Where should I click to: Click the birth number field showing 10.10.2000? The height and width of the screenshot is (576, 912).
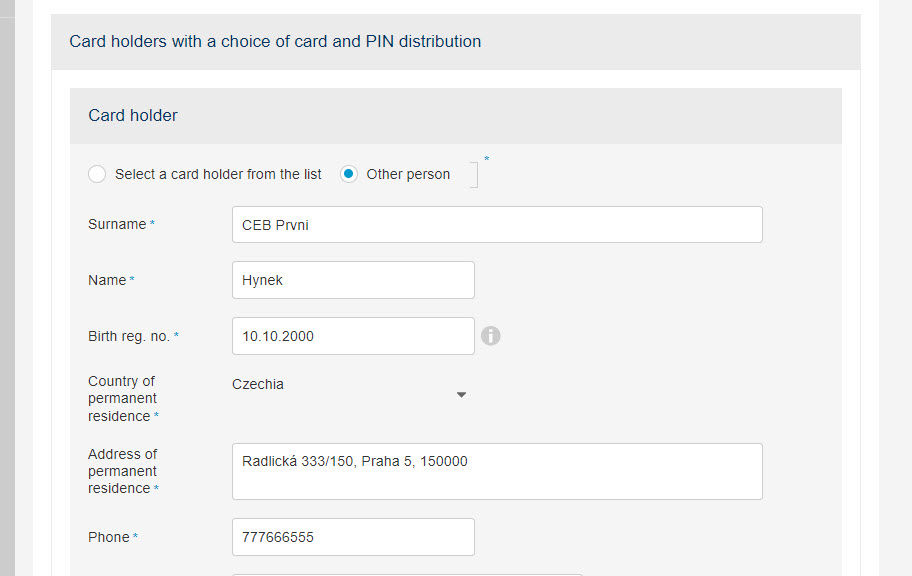click(353, 336)
